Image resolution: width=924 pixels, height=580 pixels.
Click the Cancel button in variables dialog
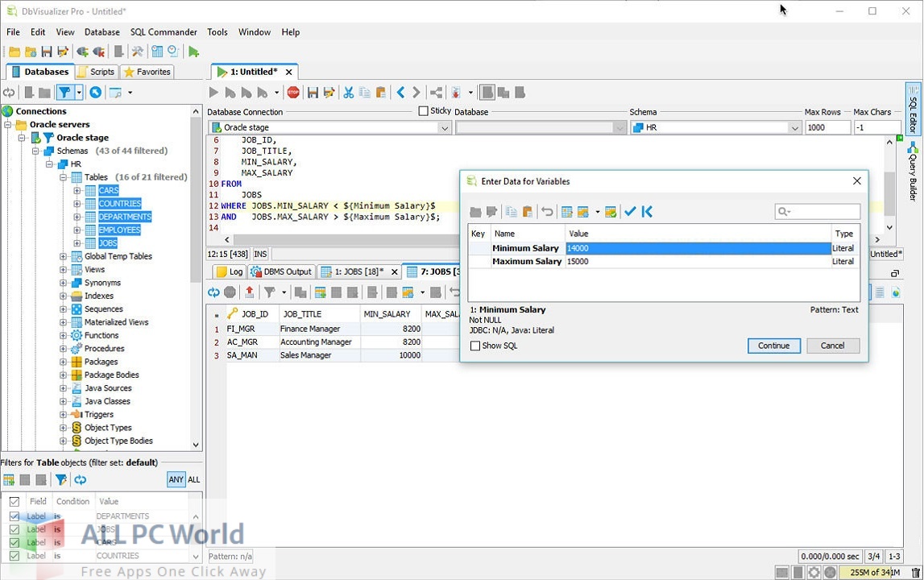tap(833, 346)
